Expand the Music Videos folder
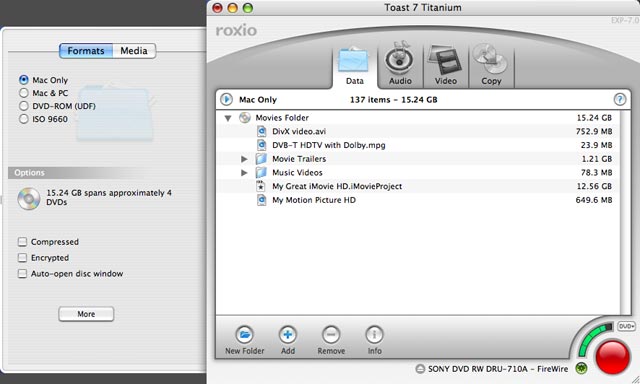 pyautogui.click(x=244, y=173)
